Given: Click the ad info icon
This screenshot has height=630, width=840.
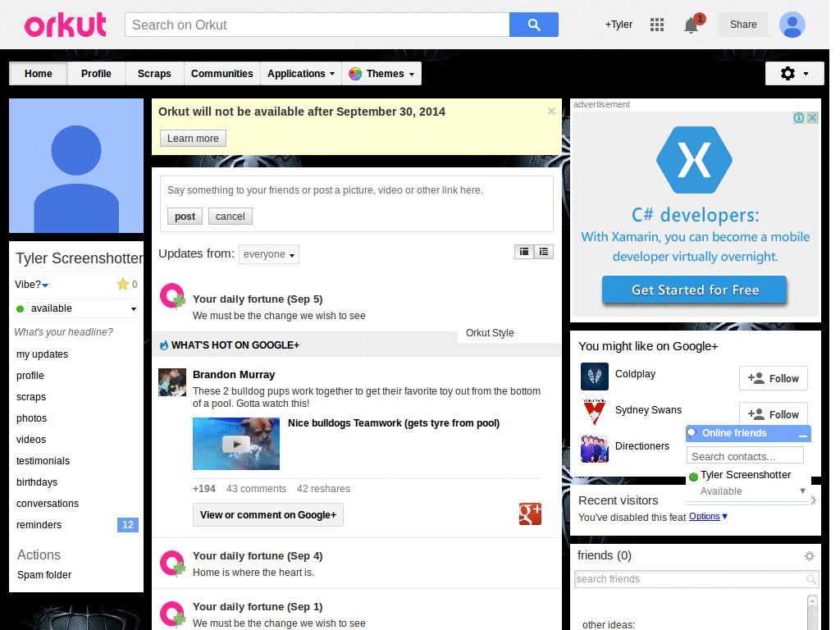Looking at the screenshot, I should [798, 118].
